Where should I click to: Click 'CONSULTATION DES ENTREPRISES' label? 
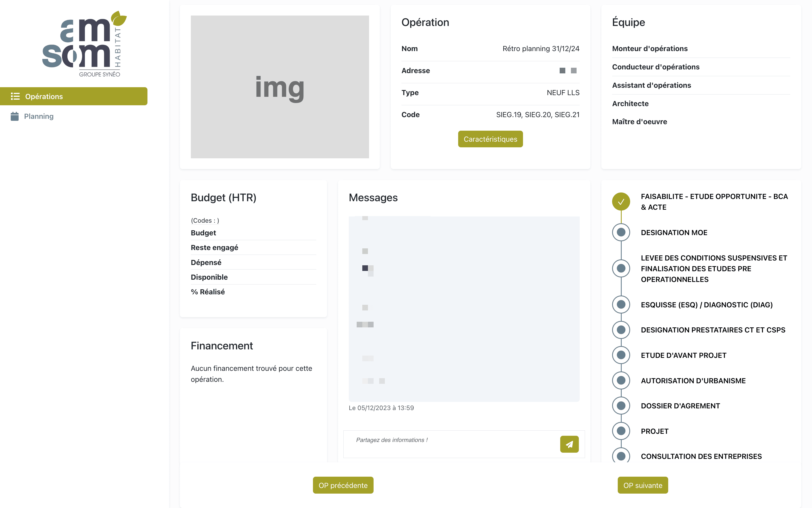point(701,456)
